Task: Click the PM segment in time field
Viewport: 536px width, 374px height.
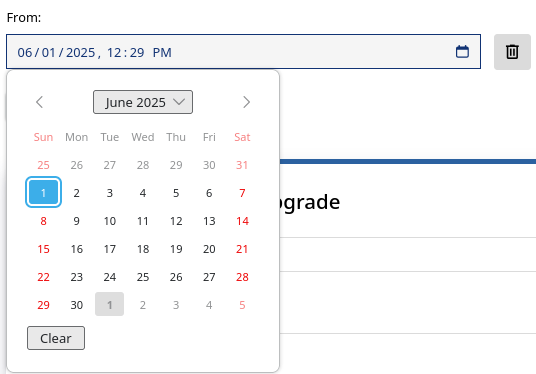Action: (162, 53)
